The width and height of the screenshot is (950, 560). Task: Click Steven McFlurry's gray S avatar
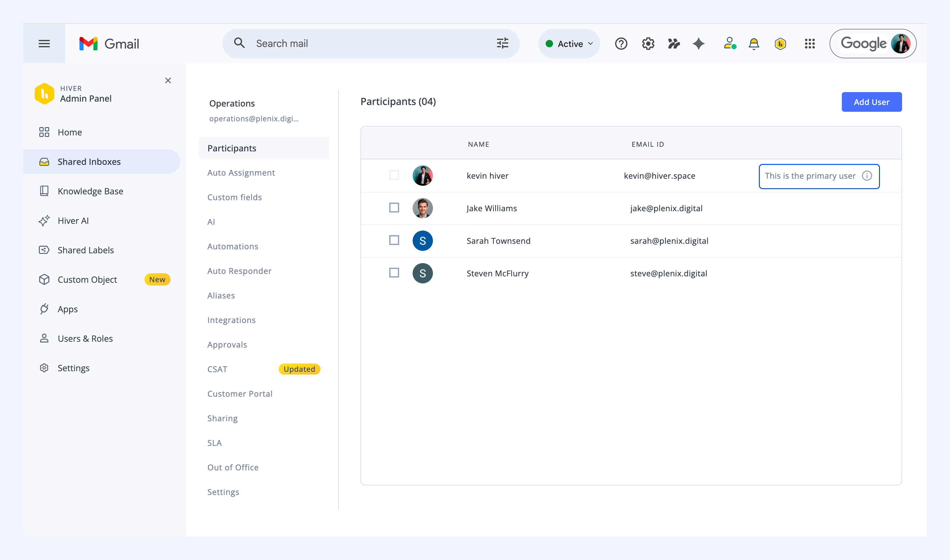422,273
